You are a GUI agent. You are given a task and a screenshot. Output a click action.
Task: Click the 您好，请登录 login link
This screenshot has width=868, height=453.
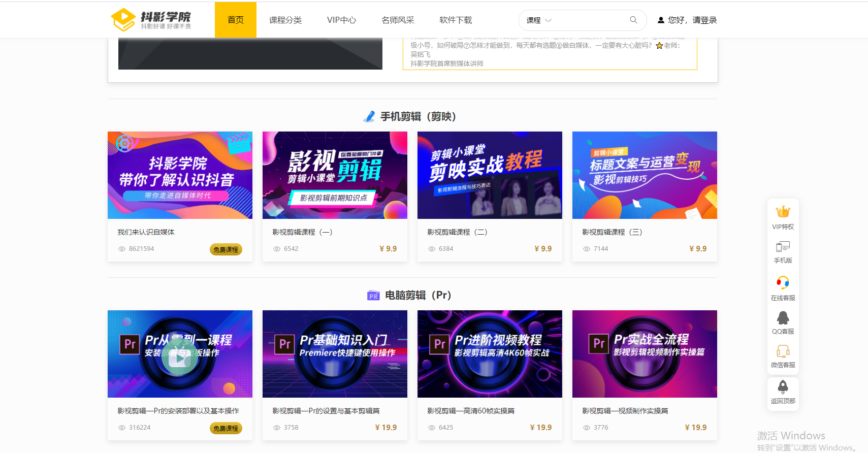pyautogui.click(x=692, y=20)
